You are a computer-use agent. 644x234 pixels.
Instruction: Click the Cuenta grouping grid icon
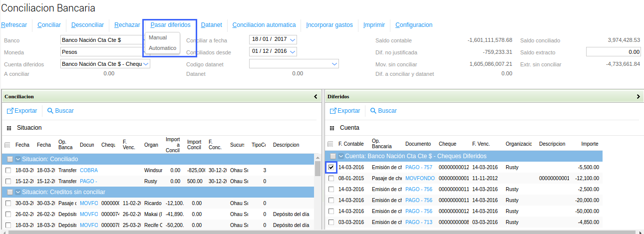pyautogui.click(x=332, y=128)
